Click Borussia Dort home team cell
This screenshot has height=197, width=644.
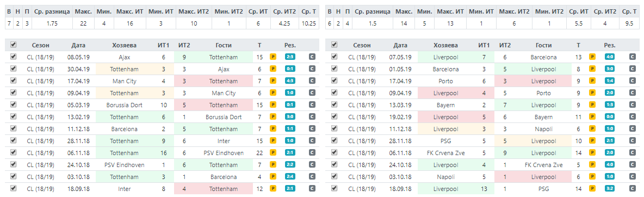[x=124, y=105]
